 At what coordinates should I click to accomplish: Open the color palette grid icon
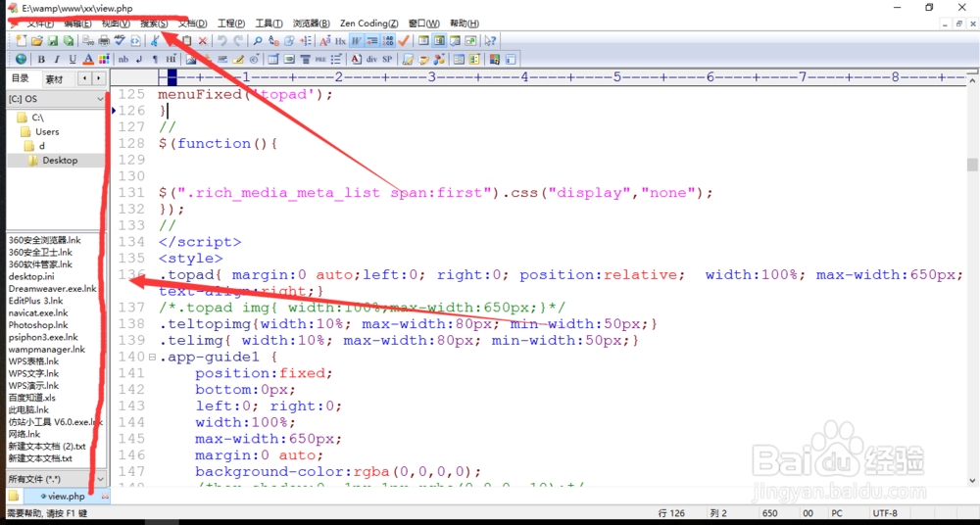click(104, 60)
